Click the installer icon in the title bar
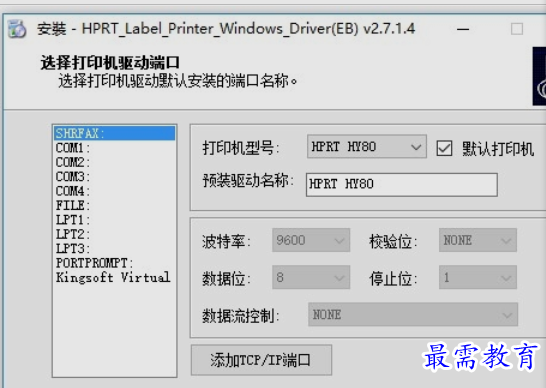Image resolution: width=546 pixels, height=388 pixels. (x=17, y=29)
